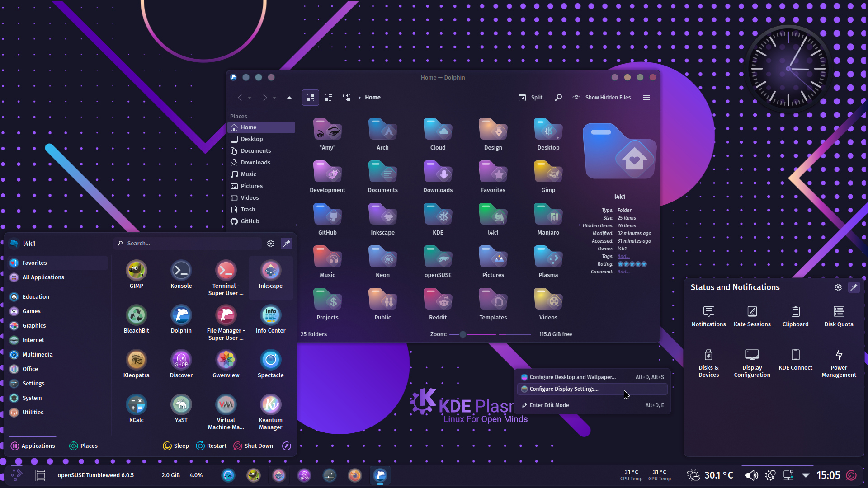
Task: Open Virtual Machine Manager icon
Action: (x=226, y=412)
